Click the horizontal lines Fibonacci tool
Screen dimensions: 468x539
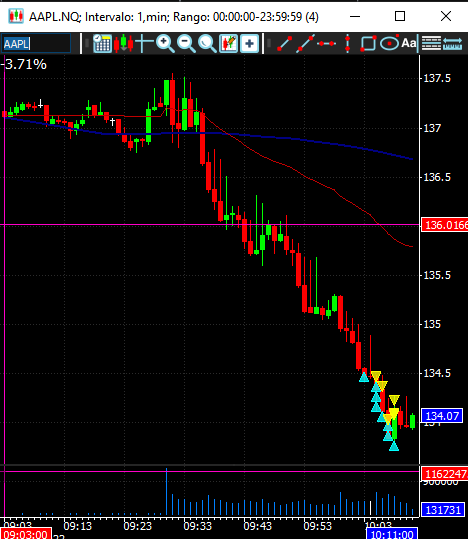[x=431, y=43]
